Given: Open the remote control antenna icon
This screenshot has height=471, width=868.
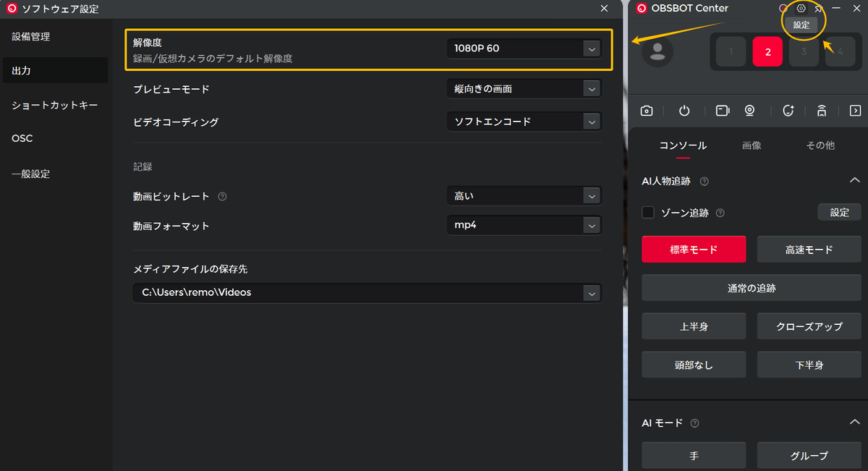Looking at the screenshot, I should tap(821, 110).
